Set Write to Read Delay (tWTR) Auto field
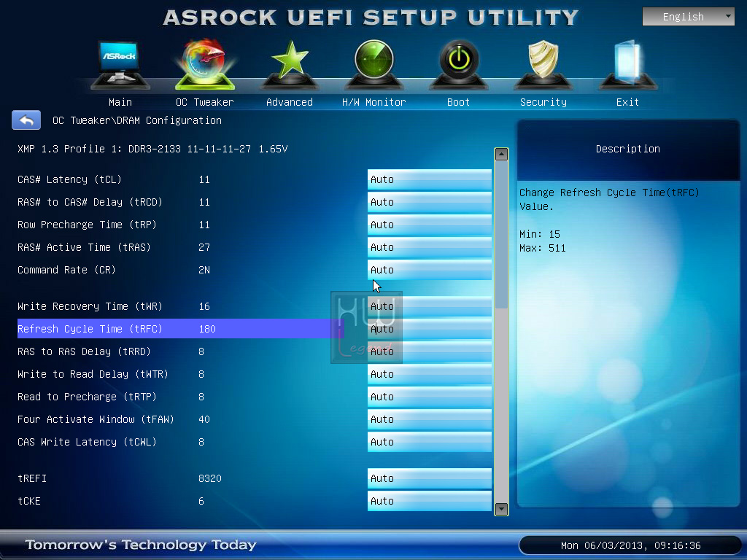This screenshot has width=747, height=560. point(429,374)
